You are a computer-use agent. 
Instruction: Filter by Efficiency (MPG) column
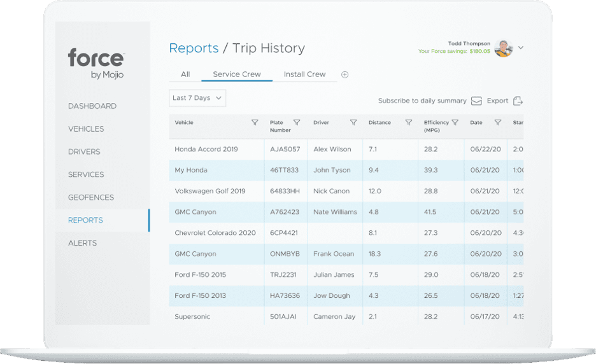pyautogui.click(x=455, y=122)
